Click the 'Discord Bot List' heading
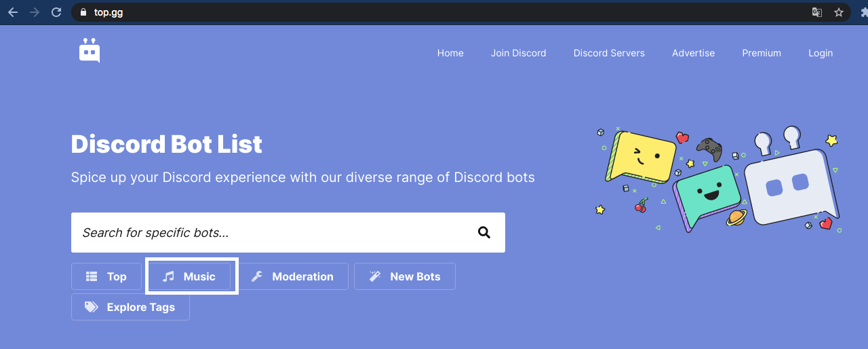This screenshot has height=349, width=868. (167, 144)
